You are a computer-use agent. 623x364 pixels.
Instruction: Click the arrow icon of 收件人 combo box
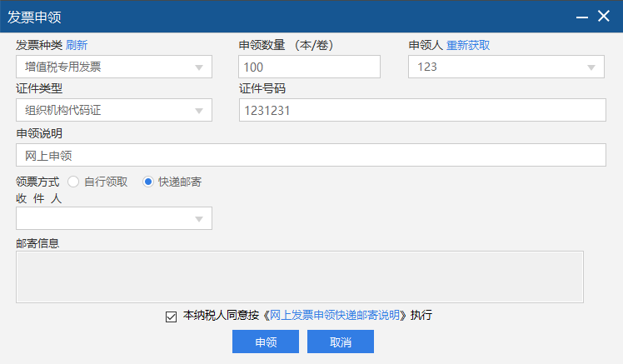click(199, 219)
